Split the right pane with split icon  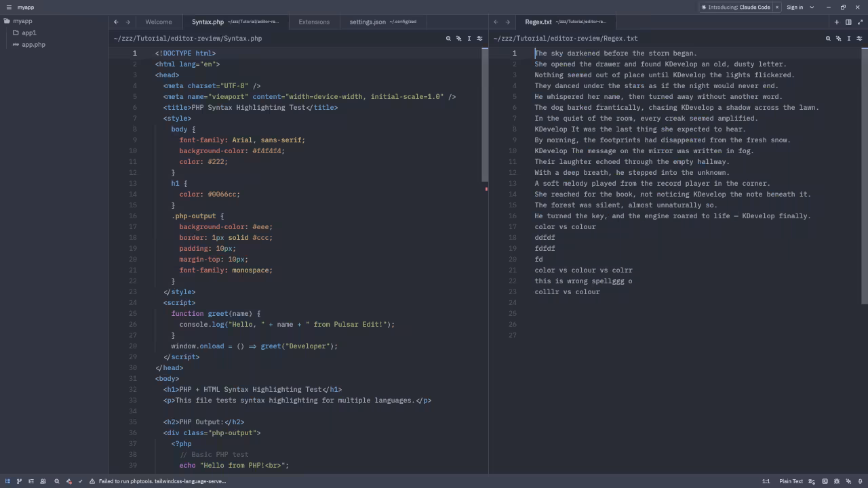pyautogui.click(x=848, y=22)
